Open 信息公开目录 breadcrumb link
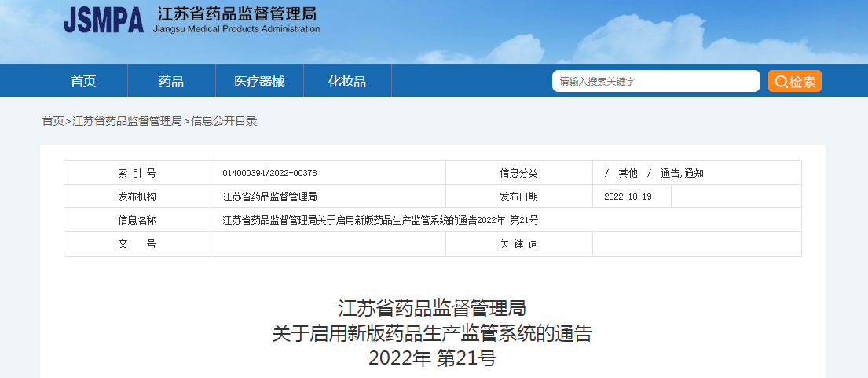The width and height of the screenshot is (868, 378). tap(224, 121)
